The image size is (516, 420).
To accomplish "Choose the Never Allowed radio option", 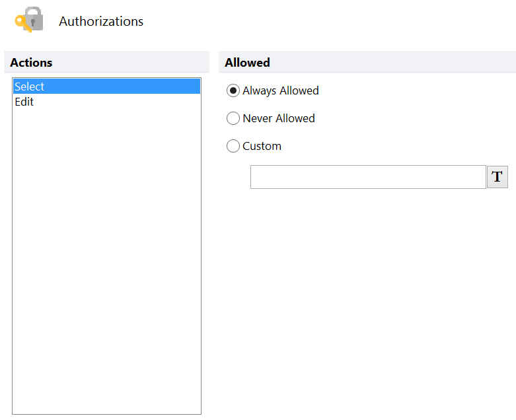I will point(233,118).
